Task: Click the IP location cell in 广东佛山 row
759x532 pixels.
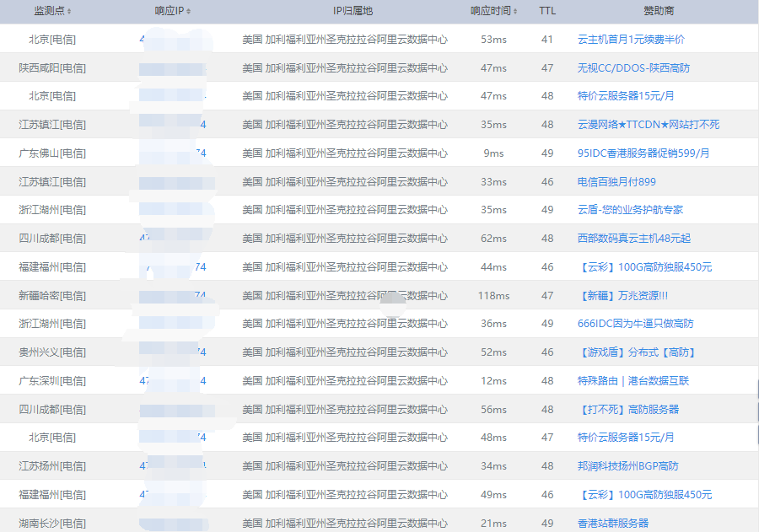Action: coord(345,153)
